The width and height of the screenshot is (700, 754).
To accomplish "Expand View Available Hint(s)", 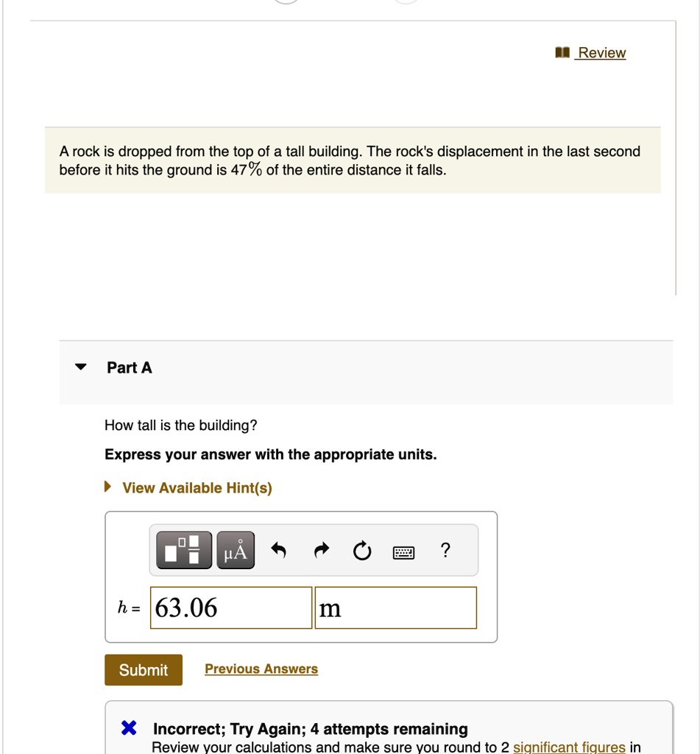I will pyautogui.click(x=197, y=487).
